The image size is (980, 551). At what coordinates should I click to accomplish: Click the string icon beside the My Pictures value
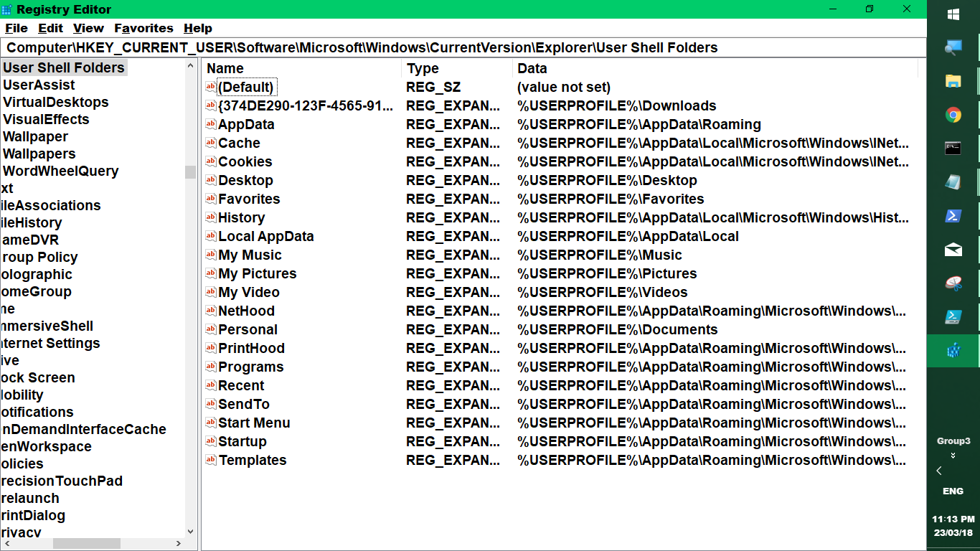click(211, 273)
